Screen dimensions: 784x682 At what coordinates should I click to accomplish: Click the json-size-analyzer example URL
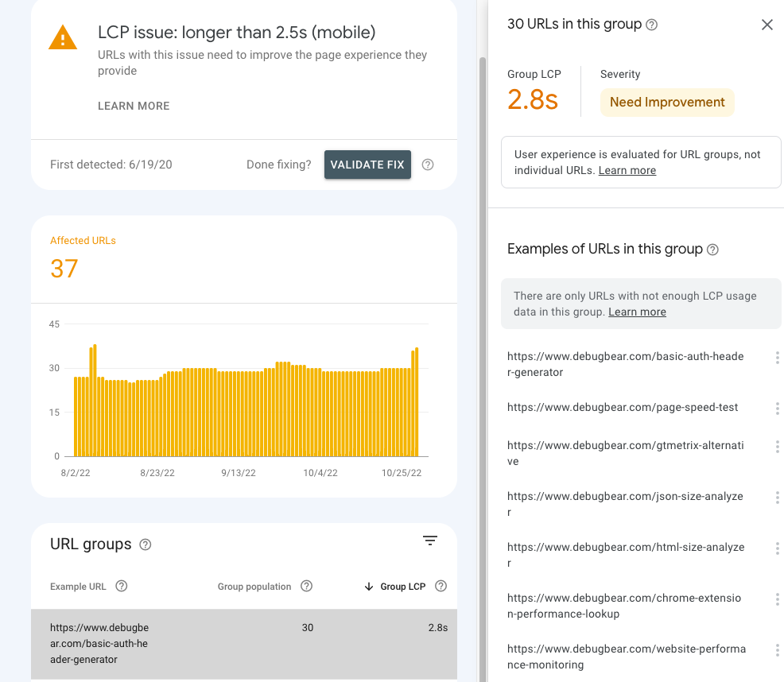point(625,504)
